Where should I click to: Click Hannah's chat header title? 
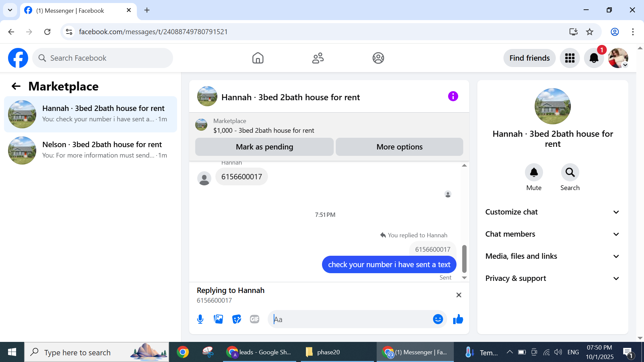click(290, 97)
